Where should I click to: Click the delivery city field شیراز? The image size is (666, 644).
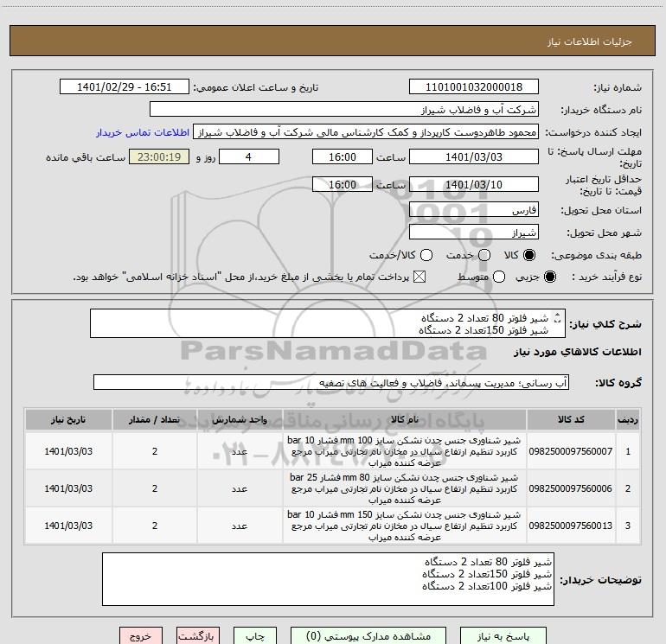[x=474, y=233]
